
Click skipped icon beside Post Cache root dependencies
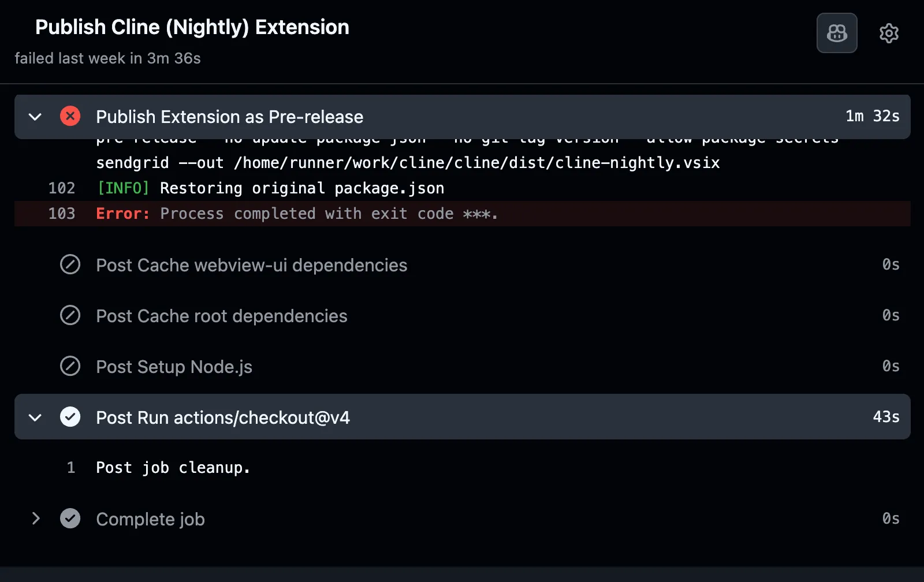click(70, 315)
